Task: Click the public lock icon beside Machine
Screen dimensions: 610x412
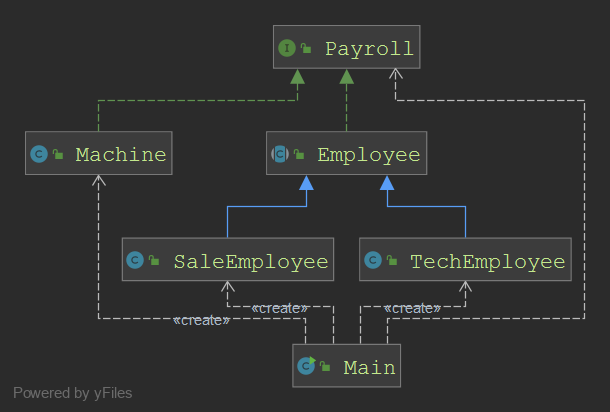Action: pyautogui.click(x=58, y=154)
